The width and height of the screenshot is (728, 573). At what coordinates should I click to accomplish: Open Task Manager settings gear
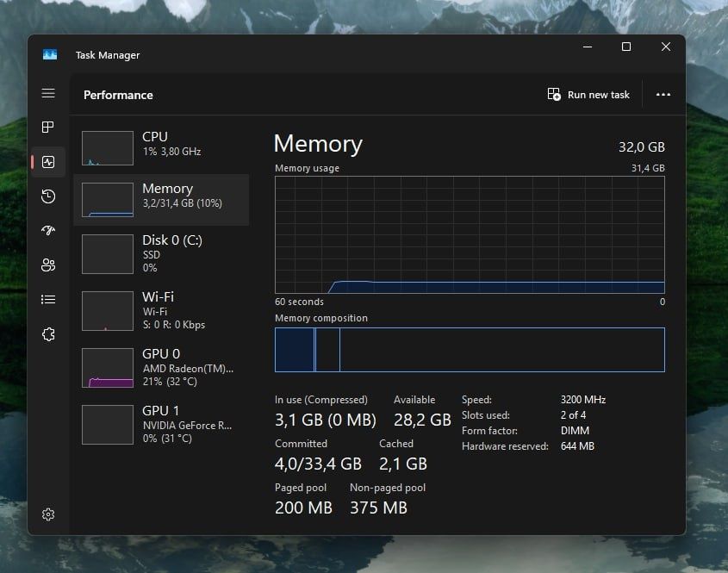click(x=48, y=514)
